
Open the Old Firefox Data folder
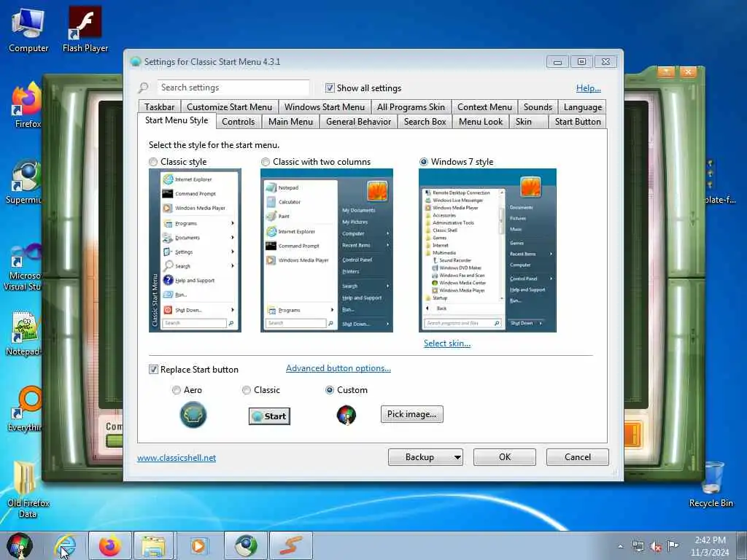pyautogui.click(x=28, y=489)
